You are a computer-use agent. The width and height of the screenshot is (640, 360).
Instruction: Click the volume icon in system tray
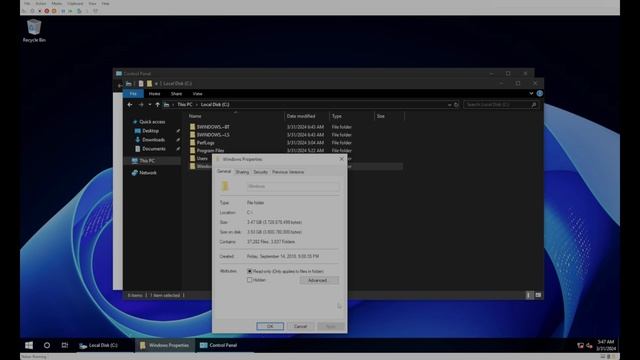[589, 346]
